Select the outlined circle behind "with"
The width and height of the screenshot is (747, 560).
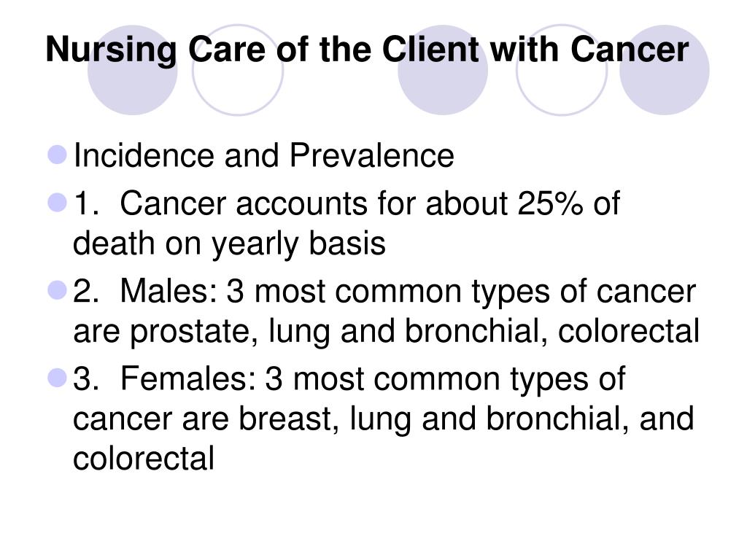[562, 70]
